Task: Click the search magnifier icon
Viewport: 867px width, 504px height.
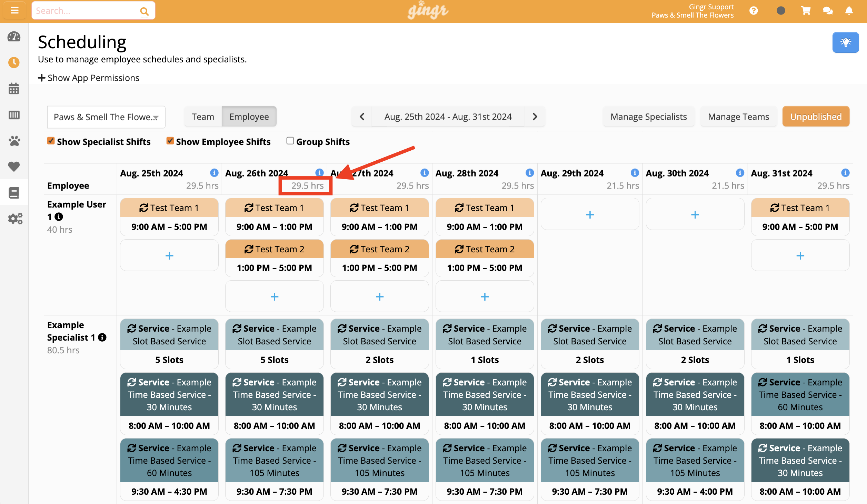Action: pos(144,11)
